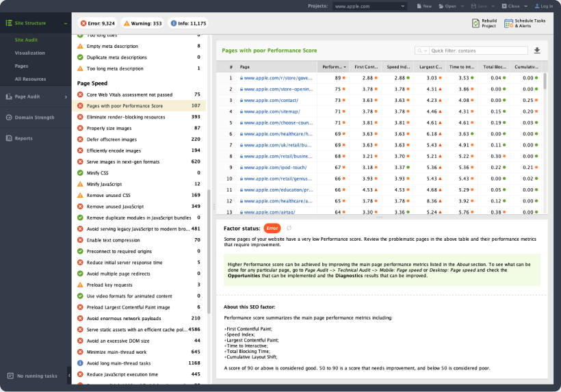Open link www.apple.com/ipod-touch/
561x392 pixels.
coord(275,168)
